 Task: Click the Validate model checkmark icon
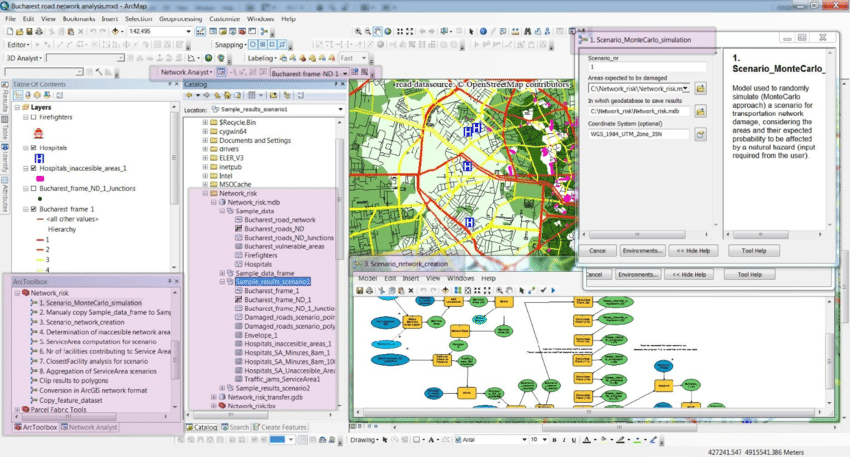[543, 291]
